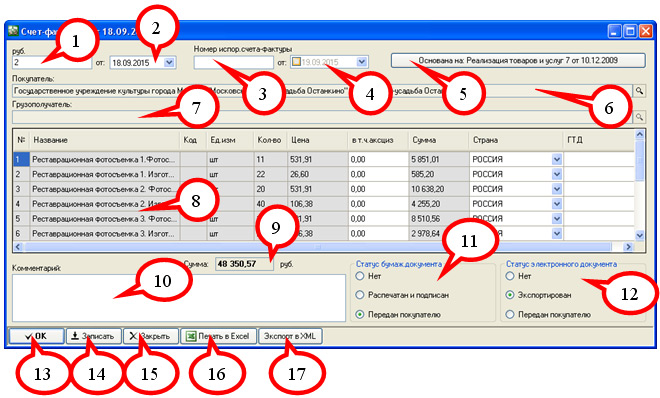Select row 1 'Реставрационная фотосъемка 1.Фотос...'
The width and height of the screenshot is (660, 398).
pyautogui.click(x=105, y=159)
